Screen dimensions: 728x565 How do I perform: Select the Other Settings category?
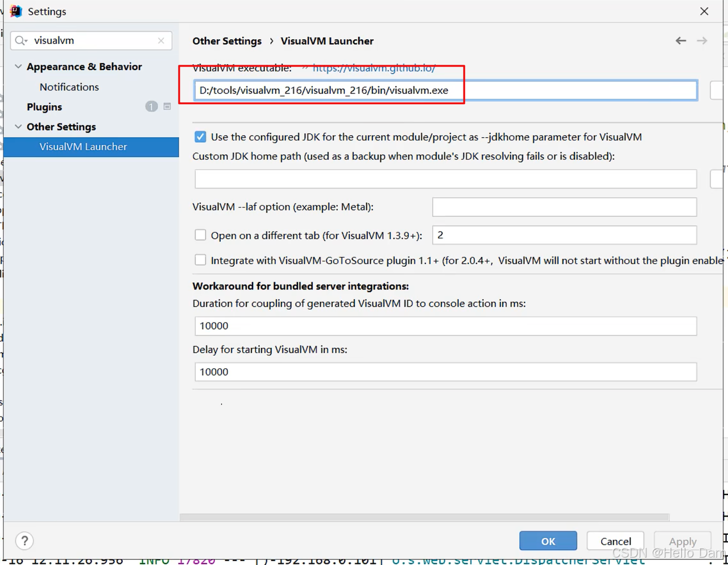(61, 127)
